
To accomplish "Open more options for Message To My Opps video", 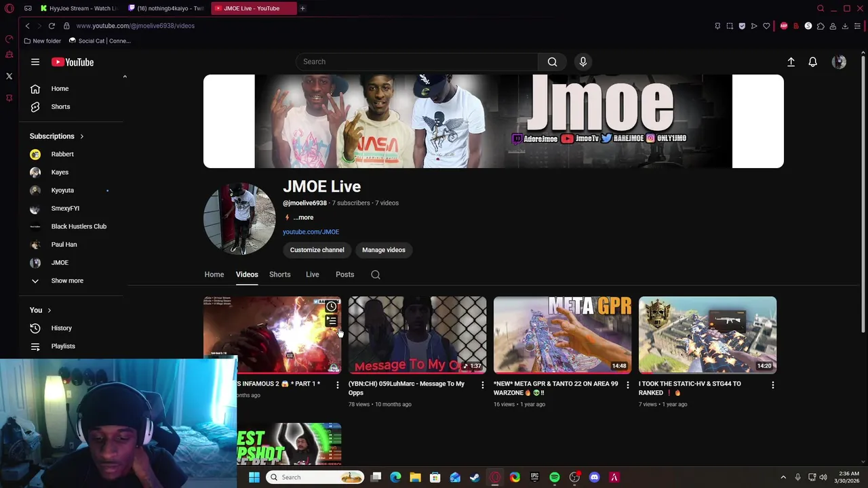I will [x=482, y=385].
